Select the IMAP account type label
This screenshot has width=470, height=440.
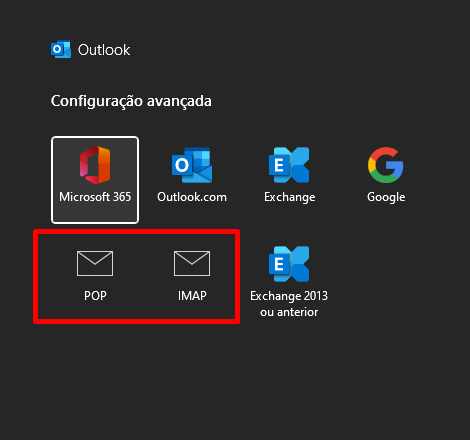coord(192,296)
